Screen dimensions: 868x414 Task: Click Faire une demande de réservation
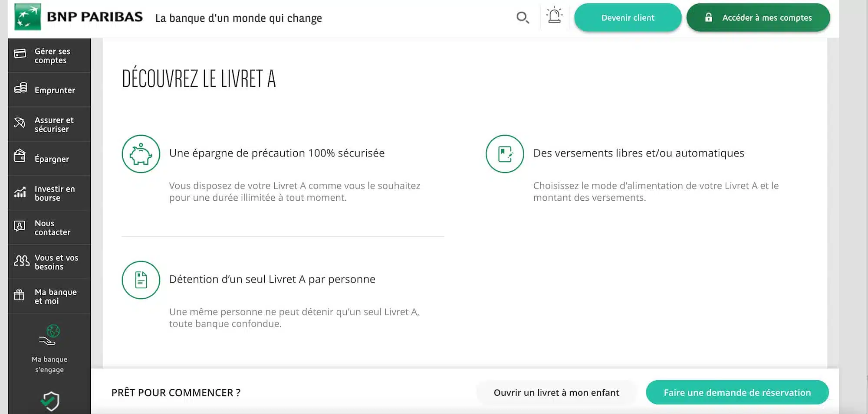click(x=737, y=393)
